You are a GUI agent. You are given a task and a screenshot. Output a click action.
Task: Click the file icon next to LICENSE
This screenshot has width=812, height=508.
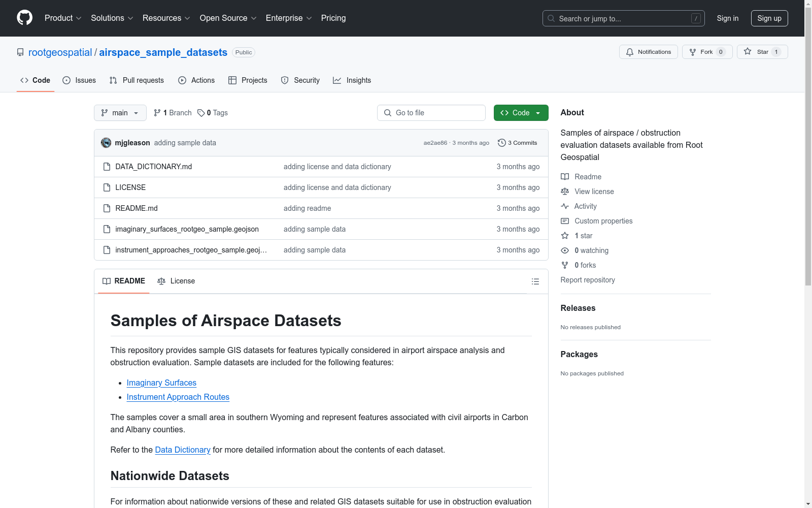coord(107,187)
